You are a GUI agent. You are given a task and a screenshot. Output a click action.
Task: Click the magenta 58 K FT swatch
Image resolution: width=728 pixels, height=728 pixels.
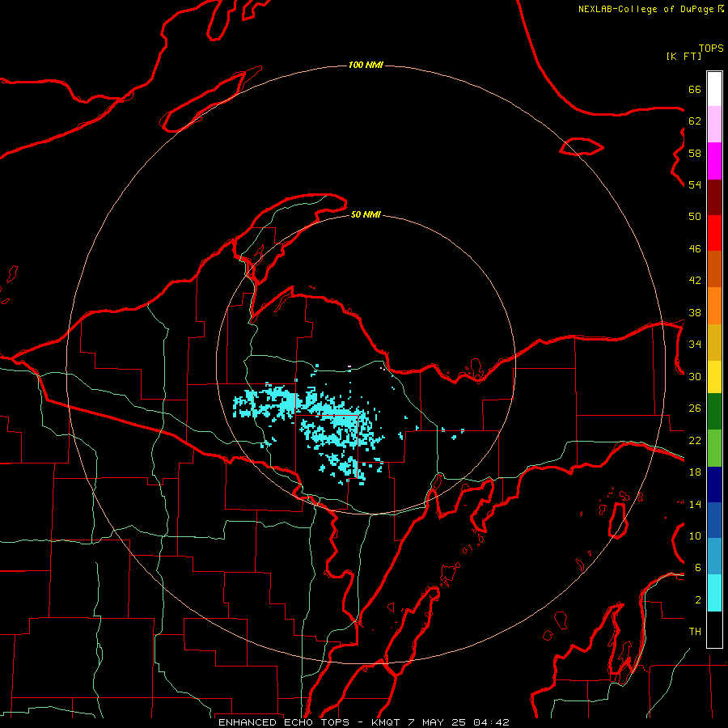(714, 161)
